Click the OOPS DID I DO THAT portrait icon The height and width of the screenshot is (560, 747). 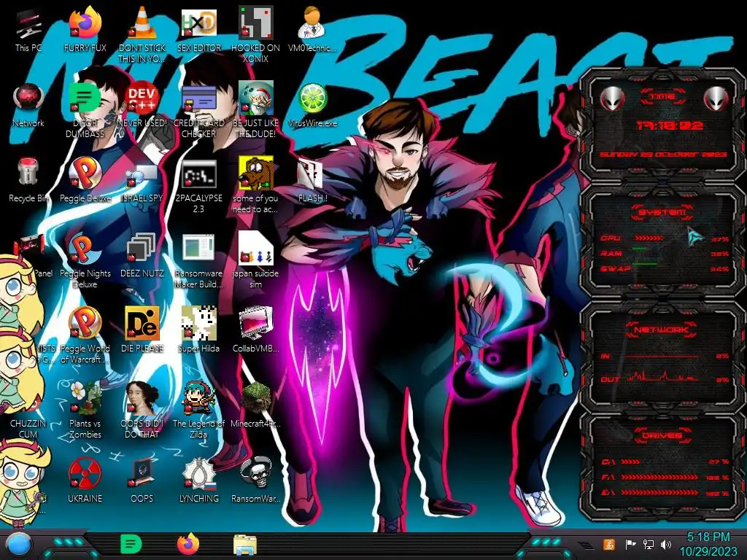point(142,411)
